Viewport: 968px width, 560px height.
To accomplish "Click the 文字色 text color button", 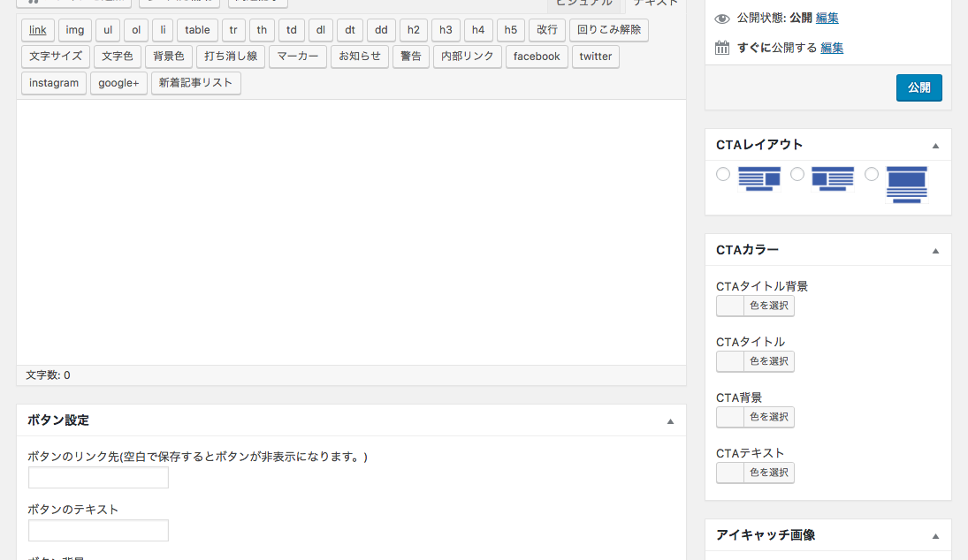I will tap(118, 57).
